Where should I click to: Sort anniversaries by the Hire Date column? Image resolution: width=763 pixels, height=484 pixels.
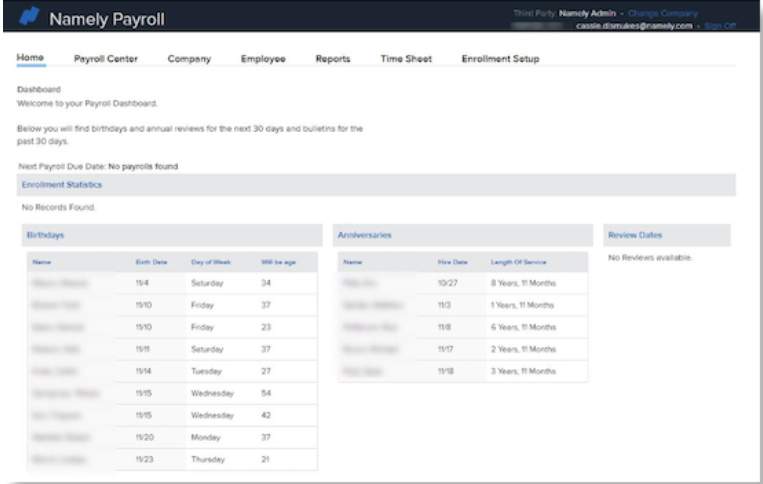tap(452, 262)
